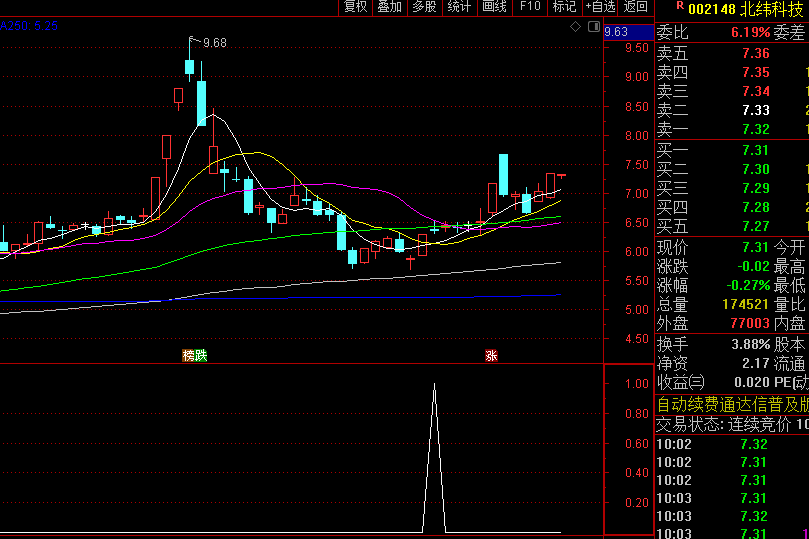Open the 叠加 overlay option
Image resolution: width=809 pixels, height=539 pixels.
(x=389, y=7)
